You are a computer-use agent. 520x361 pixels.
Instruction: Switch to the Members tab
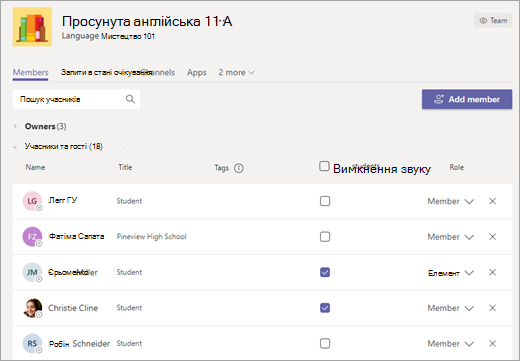click(x=30, y=72)
